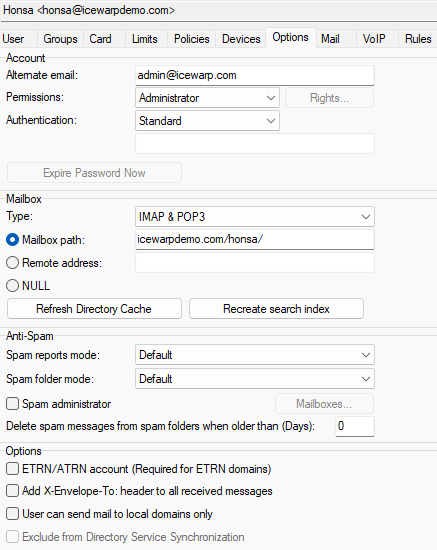The height and width of the screenshot is (550, 437).
Task: Go to the Rules tab
Action: click(x=418, y=39)
